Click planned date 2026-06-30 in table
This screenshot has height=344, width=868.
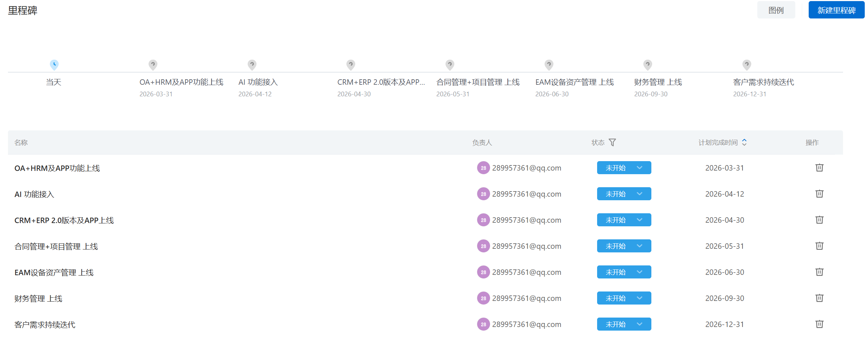724,272
